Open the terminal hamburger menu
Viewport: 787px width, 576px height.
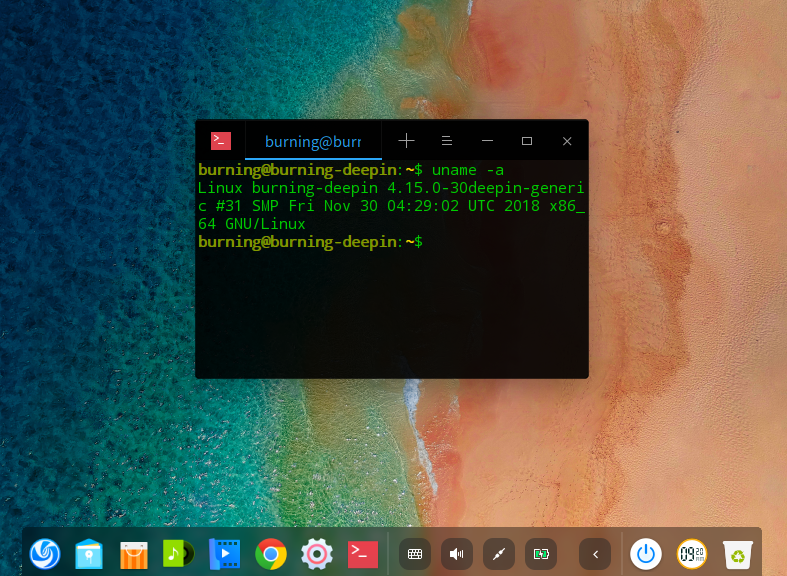click(447, 141)
